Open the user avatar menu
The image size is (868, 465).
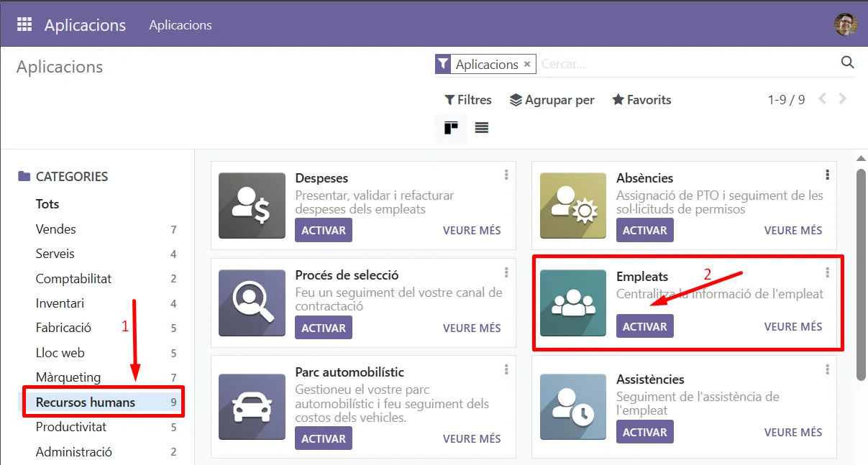(x=846, y=24)
